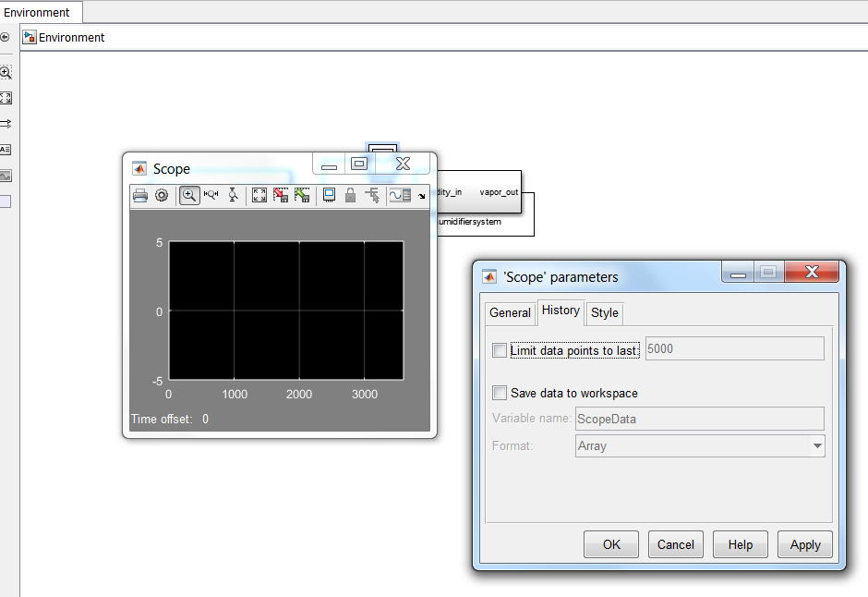Click Restore saved axes settings icon
The width and height of the screenshot is (868, 597).
pos(302,195)
